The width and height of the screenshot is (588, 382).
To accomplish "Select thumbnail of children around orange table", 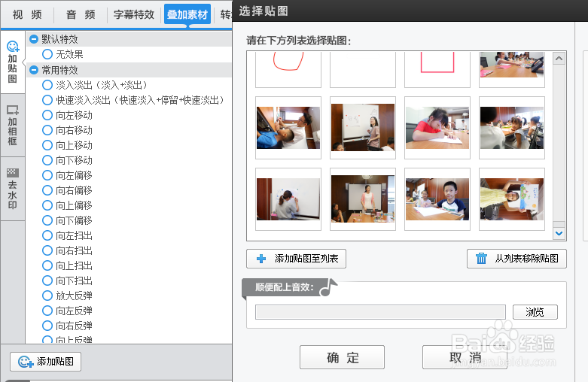I will point(512,69).
